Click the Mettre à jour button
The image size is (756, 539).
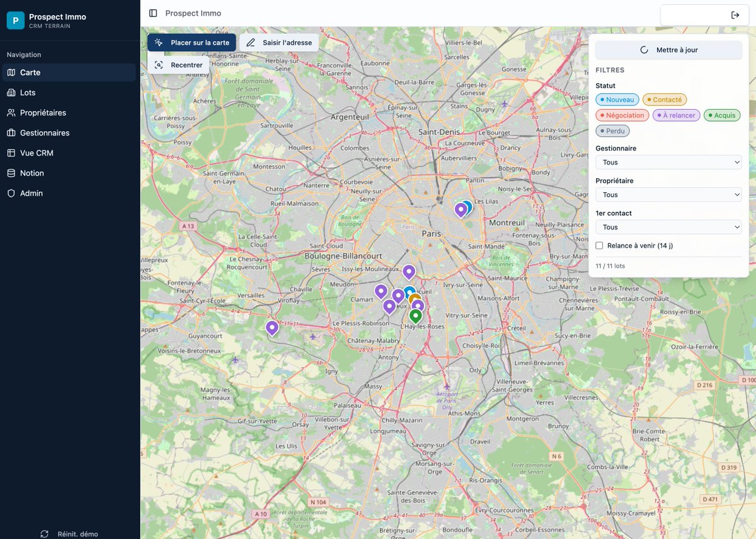click(x=668, y=50)
